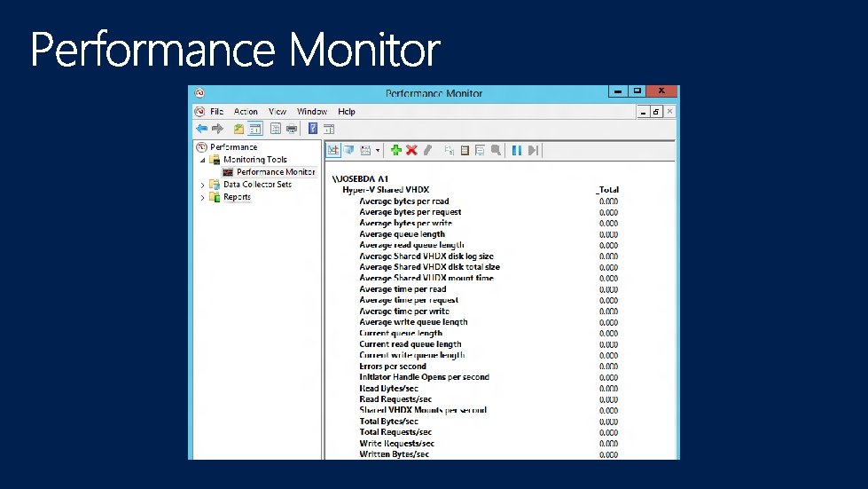
Task: Open the Window menu
Action: (x=312, y=111)
